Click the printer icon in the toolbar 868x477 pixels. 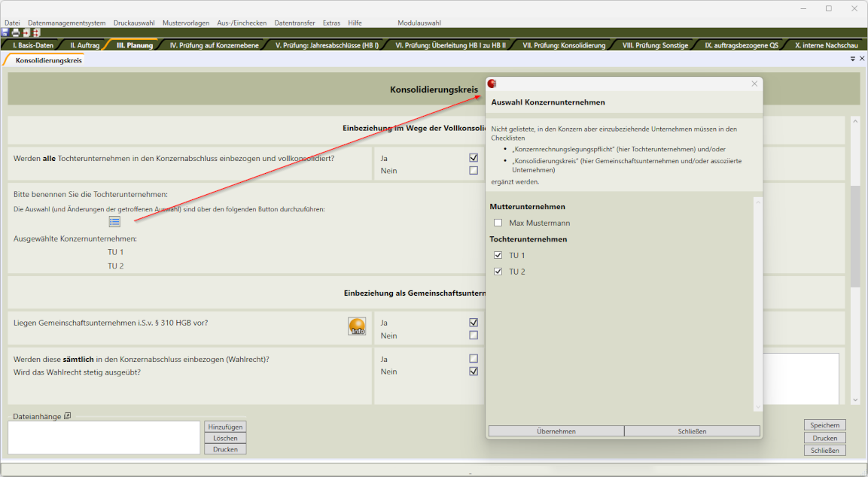(x=15, y=33)
